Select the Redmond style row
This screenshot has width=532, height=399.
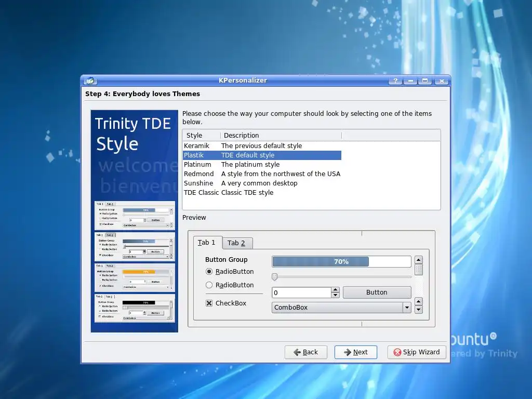tap(262, 174)
